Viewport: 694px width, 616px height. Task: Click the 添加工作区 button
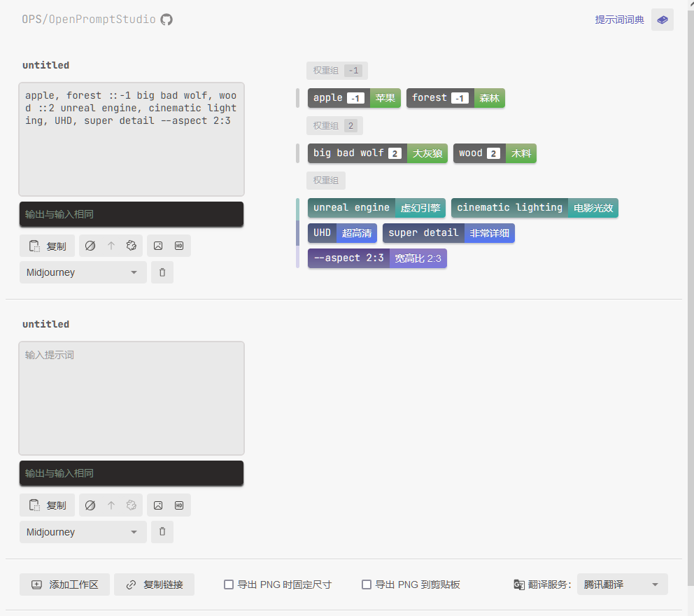pyautogui.click(x=64, y=584)
